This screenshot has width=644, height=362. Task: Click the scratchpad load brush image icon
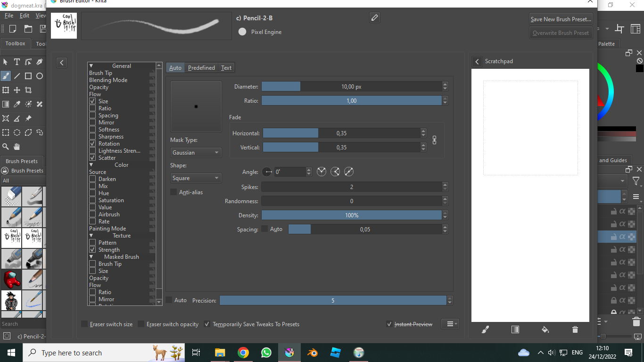click(486, 329)
